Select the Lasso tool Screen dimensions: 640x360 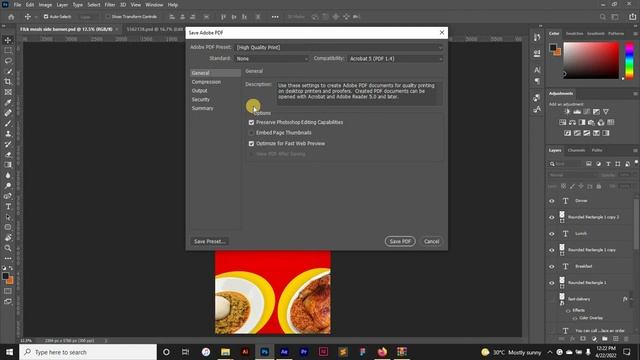(x=8, y=61)
